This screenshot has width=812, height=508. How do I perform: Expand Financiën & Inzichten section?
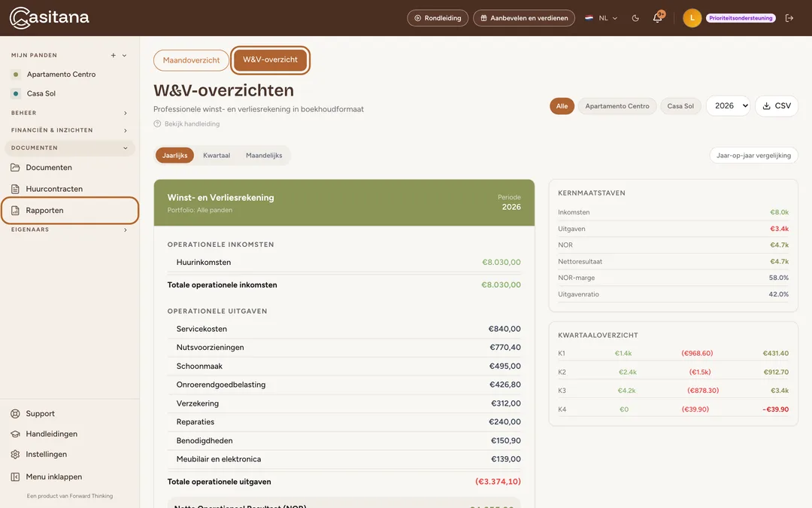69,130
